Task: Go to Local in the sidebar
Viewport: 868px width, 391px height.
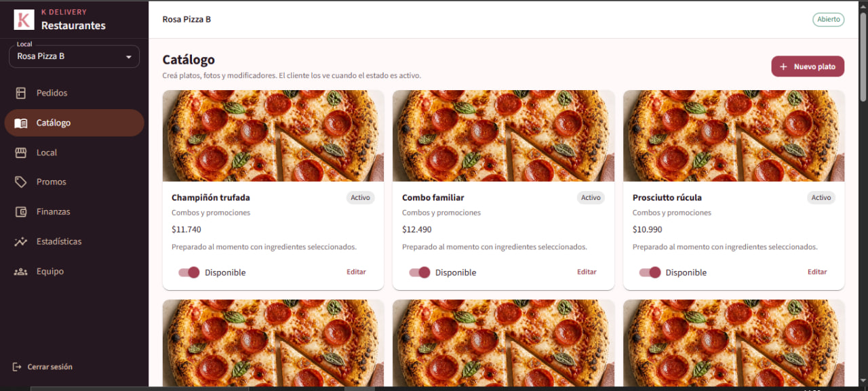Action: [x=74, y=152]
